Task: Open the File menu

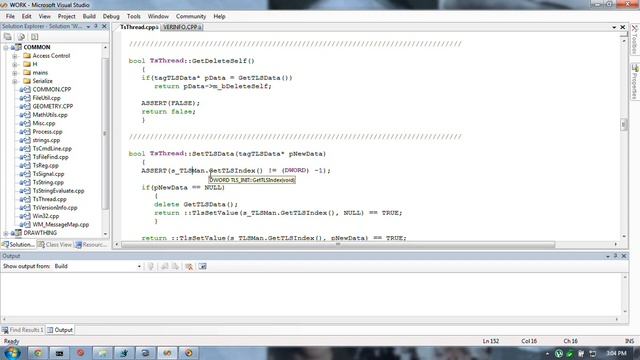Action: click(x=10, y=16)
